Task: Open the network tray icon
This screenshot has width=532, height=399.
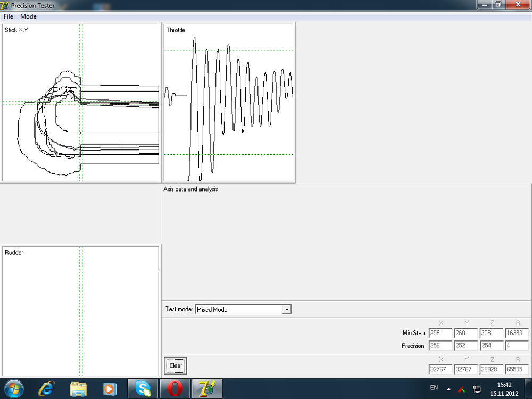Action: pyautogui.click(x=477, y=389)
